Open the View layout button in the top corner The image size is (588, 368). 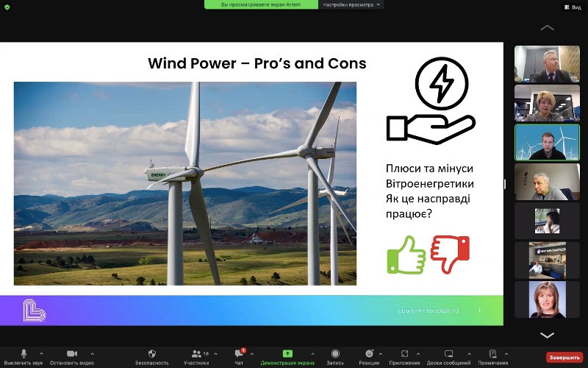pyautogui.click(x=573, y=7)
